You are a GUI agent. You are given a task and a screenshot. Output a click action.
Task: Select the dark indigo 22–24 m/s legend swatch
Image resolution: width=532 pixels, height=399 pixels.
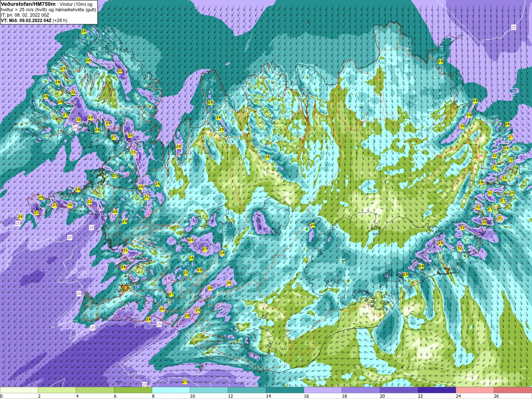point(436,390)
